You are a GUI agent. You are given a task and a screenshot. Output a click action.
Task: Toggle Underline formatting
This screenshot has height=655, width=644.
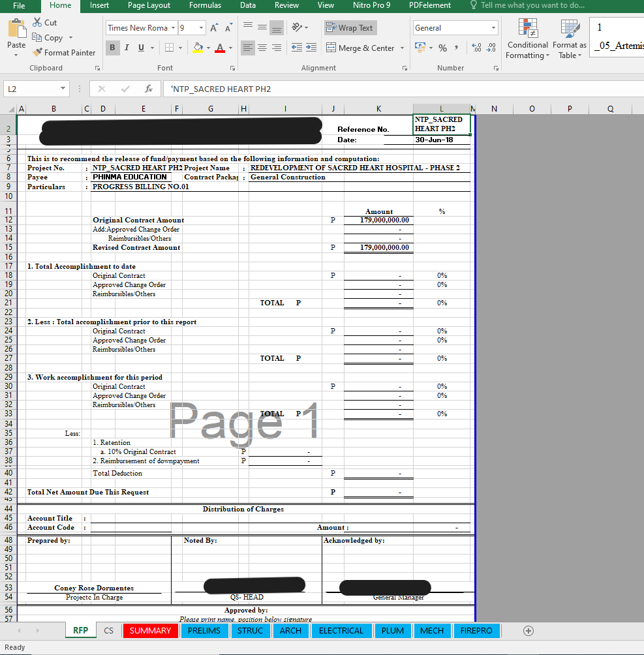[141, 48]
